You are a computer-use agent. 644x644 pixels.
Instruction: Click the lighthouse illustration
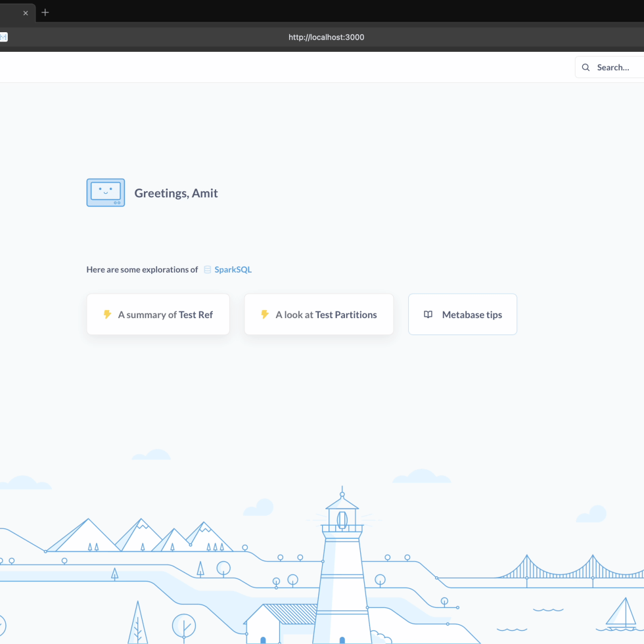tap(342, 565)
